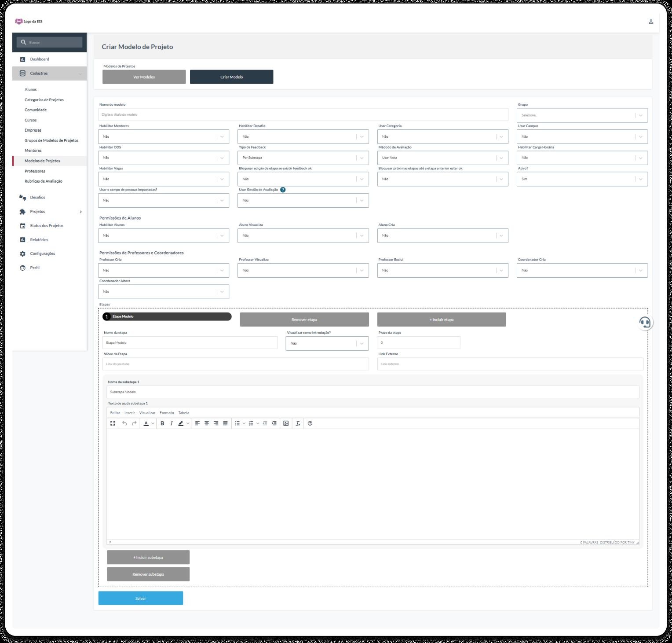Center-align text in the editor
672x643 pixels.
click(x=207, y=423)
